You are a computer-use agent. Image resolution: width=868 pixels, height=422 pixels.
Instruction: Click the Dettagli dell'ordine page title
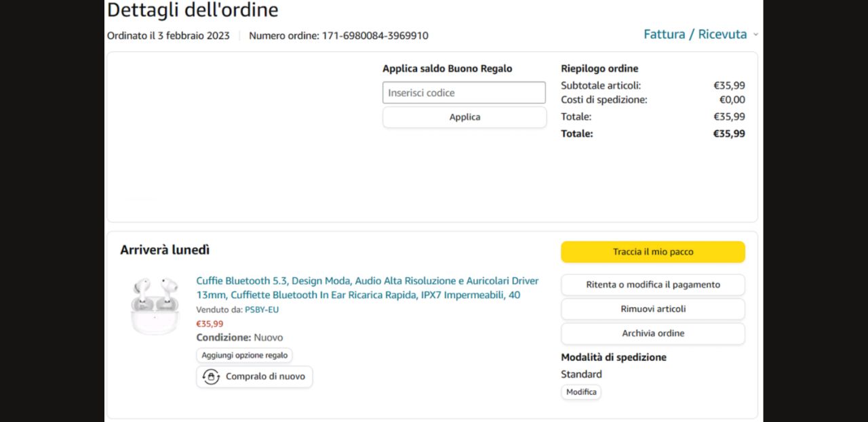193,11
